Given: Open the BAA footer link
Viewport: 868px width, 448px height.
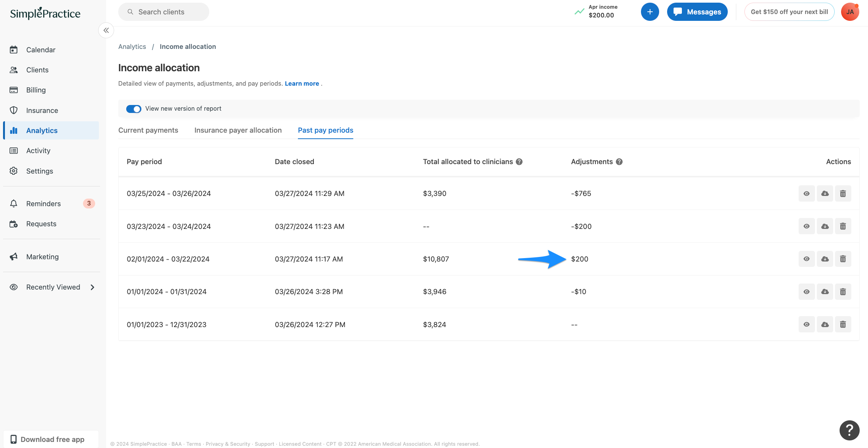Looking at the screenshot, I should (176, 444).
